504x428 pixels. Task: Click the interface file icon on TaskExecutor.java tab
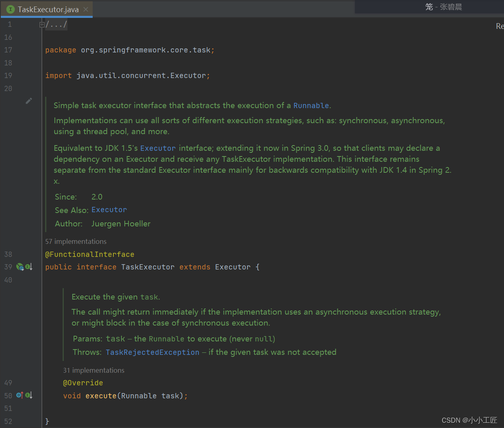[x=11, y=9]
